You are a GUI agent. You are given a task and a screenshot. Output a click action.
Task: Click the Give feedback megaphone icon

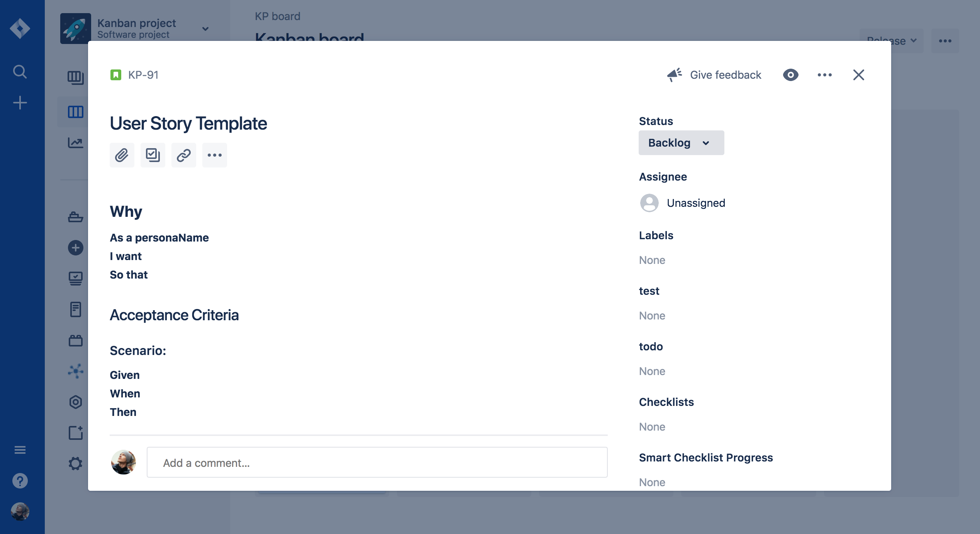[674, 74]
